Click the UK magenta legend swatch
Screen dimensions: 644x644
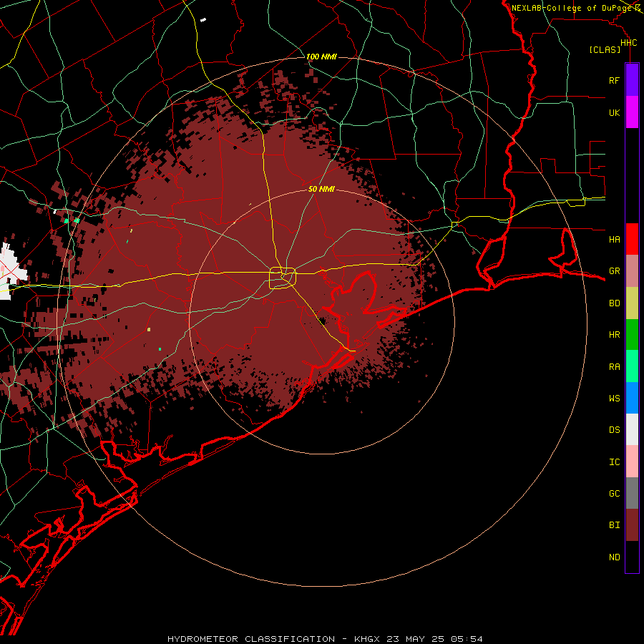tap(632, 112)
